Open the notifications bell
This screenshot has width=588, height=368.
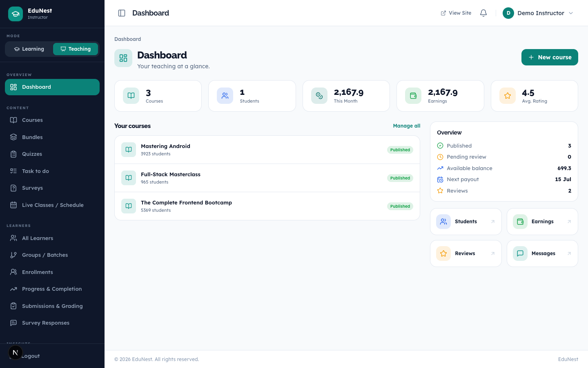pos(483,13)
